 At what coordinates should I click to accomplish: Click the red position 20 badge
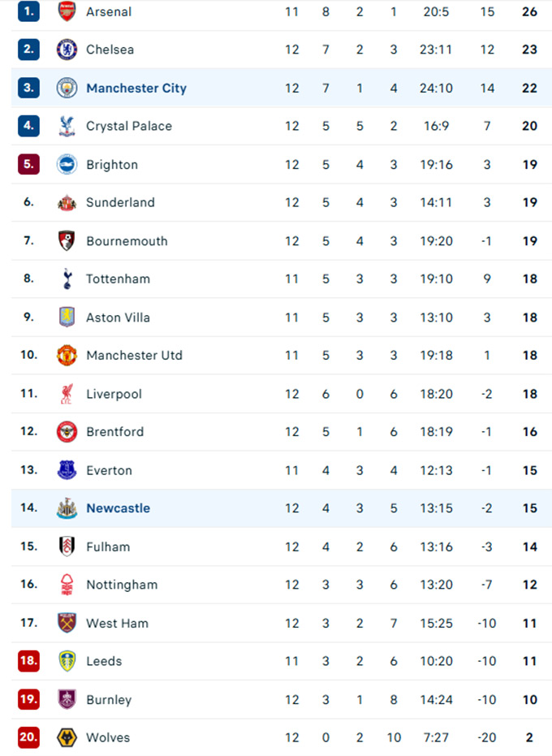coord(28,737)
